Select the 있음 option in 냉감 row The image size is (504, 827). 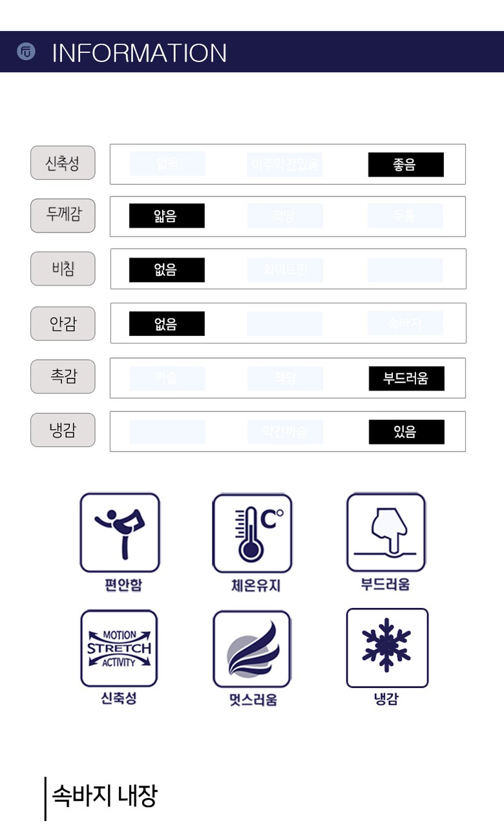(406, 432)
